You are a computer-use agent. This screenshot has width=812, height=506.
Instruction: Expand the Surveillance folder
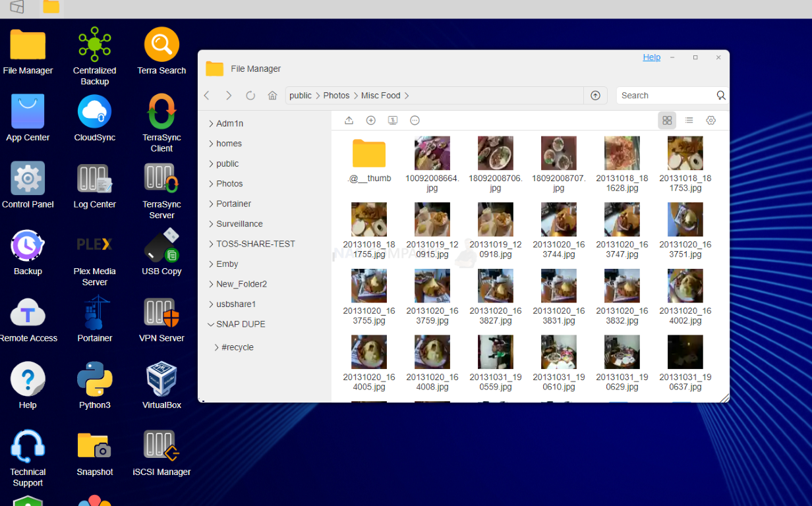211,224
